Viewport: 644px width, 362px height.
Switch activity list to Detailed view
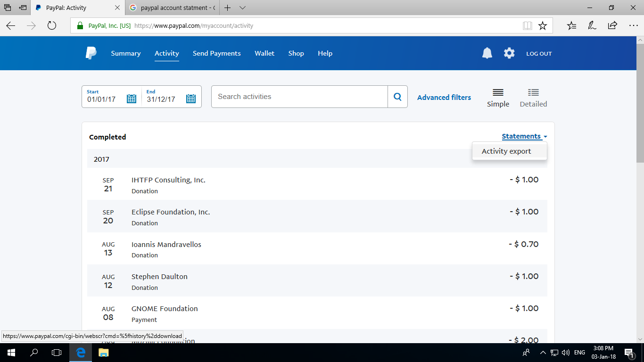533,97
